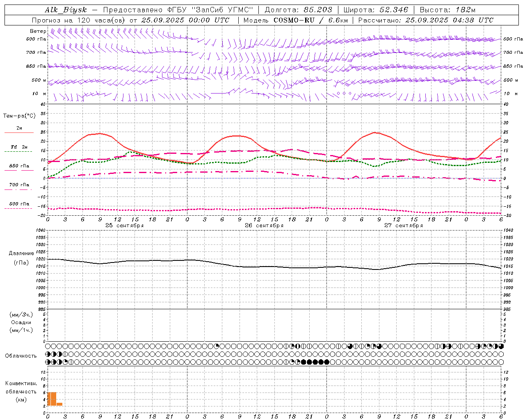Click the '(гПа)' unit under Давление
The height and width of the screenshot is (420, 525).
click(21, 263)
